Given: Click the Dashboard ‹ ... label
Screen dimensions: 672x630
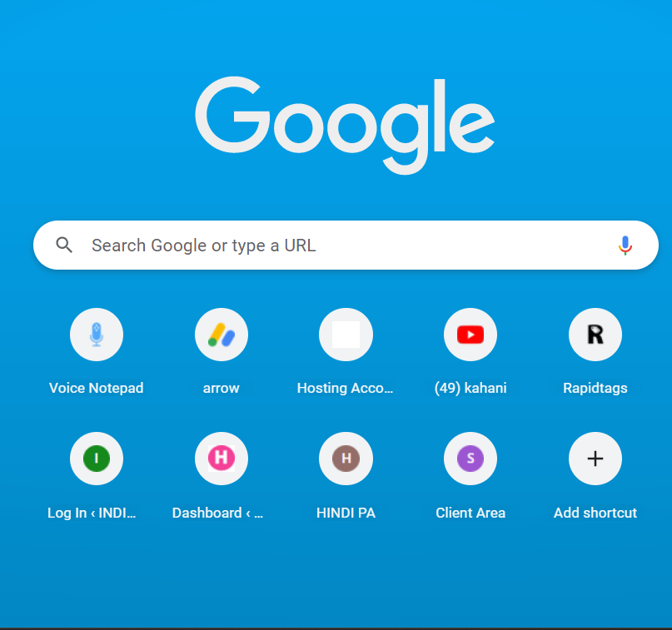Looking at the screenshot, I should click(x=217, y=513).
